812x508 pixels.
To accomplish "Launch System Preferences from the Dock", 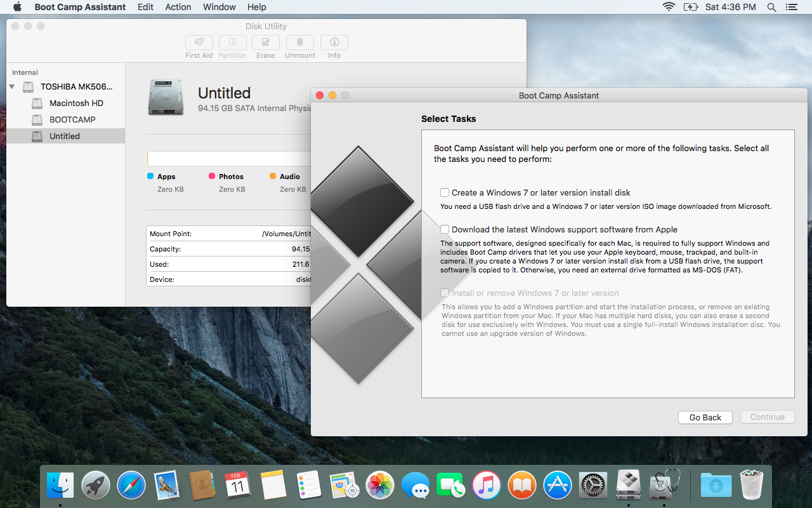I will (x=593, y=485).
